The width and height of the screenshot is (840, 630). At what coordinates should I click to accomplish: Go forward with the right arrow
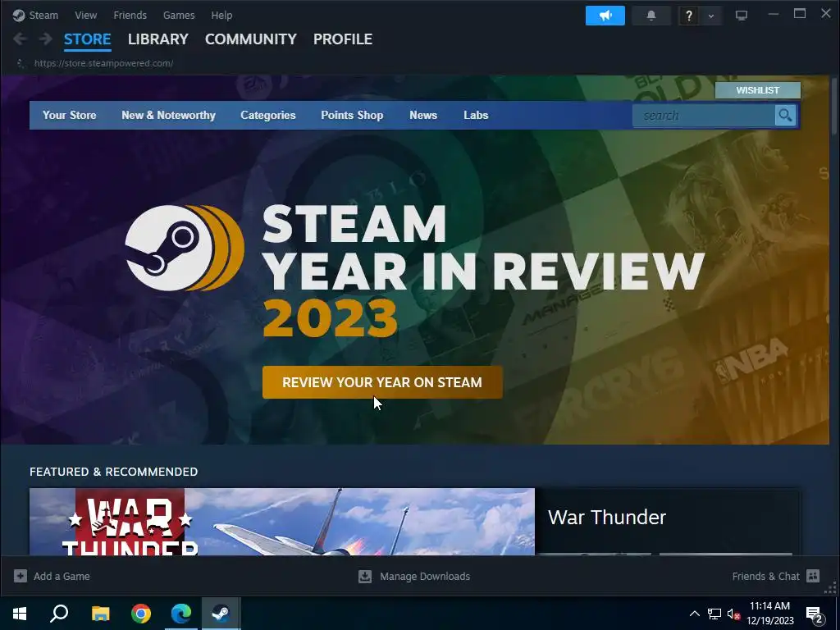46,39
